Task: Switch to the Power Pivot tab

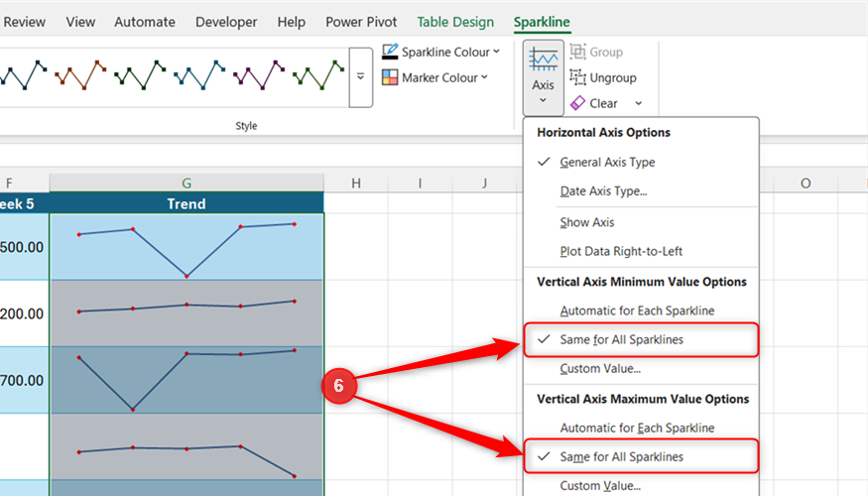Action: click(x=361, y=22)
